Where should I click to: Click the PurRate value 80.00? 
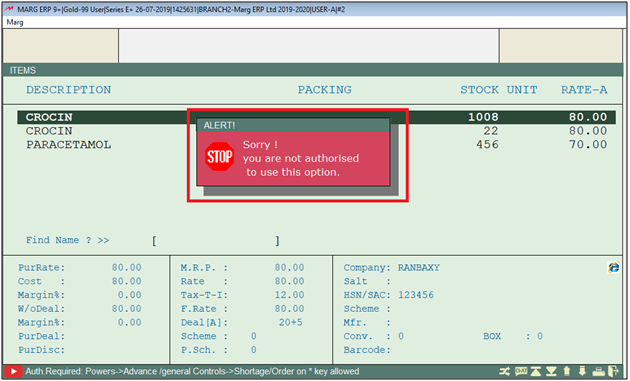coord(127,268)
